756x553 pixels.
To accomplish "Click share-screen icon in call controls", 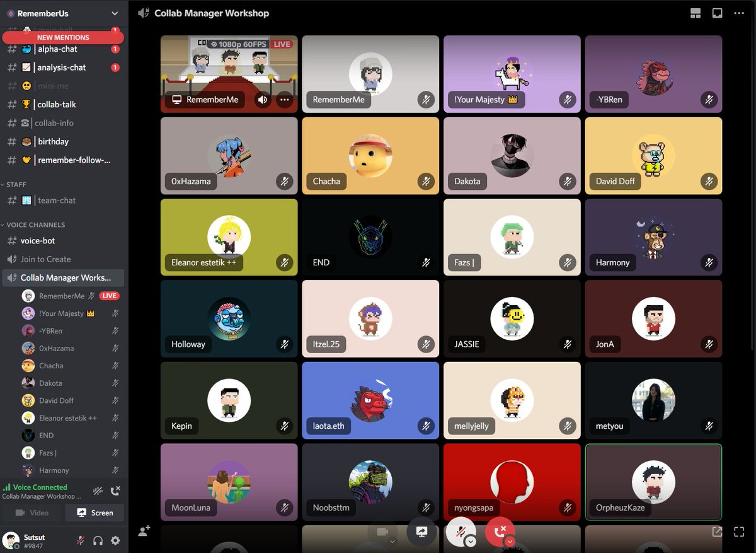I will point(421,532).
